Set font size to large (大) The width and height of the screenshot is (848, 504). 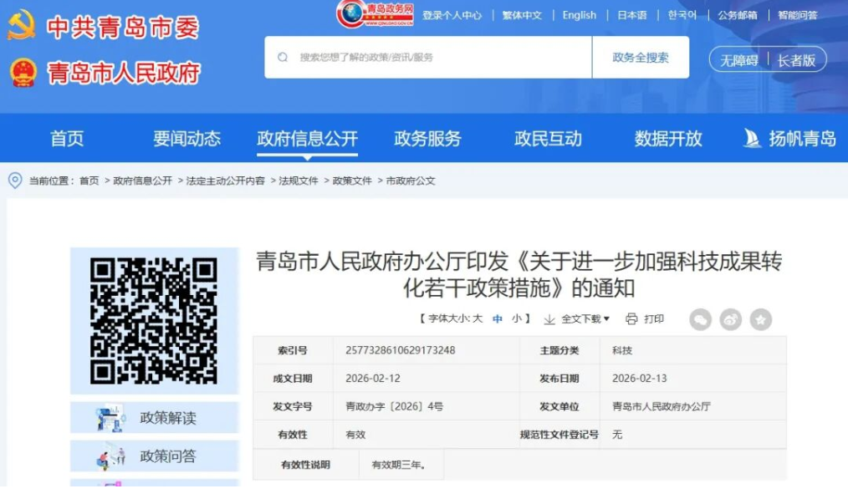477,319
